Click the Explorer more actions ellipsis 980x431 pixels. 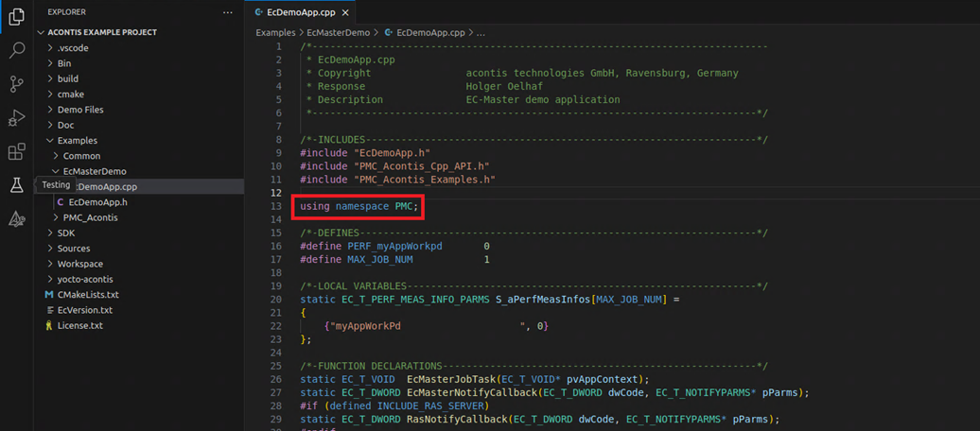pos(227,12)
